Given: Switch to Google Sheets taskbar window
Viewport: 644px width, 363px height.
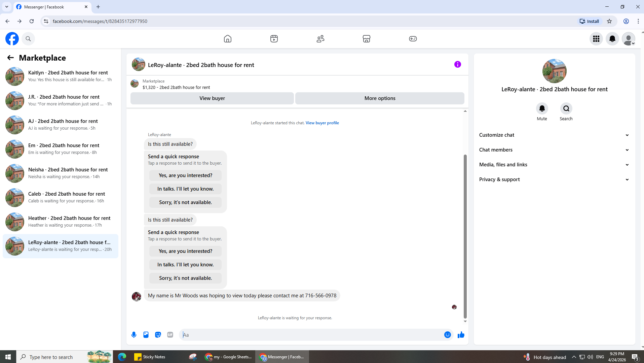Looking at the screenshot, I should click(228, 357).
